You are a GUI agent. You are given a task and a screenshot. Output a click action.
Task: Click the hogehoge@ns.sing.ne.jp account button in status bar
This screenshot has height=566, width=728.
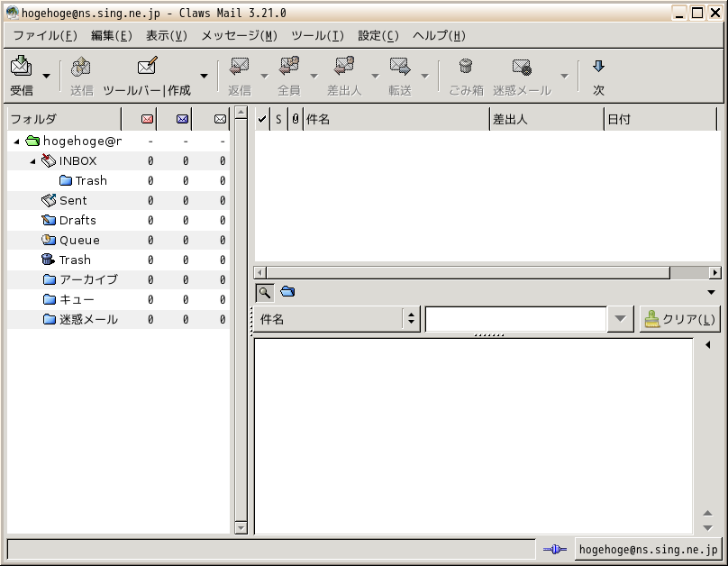pos(648,550)
